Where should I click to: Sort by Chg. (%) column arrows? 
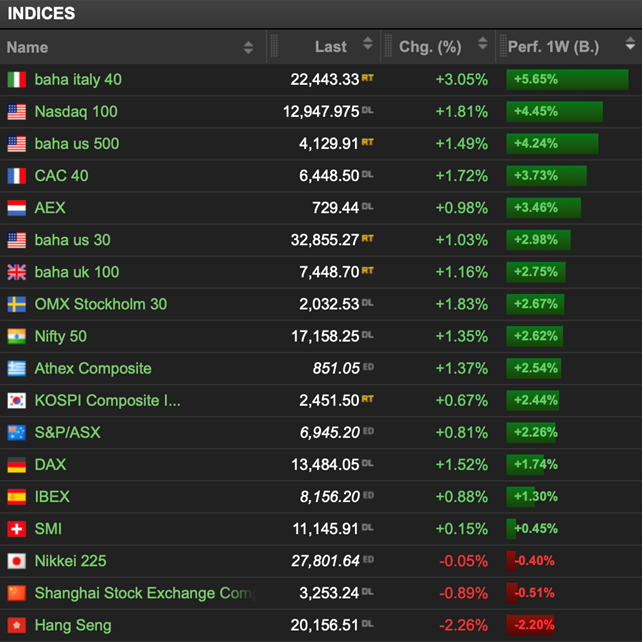click(x=483, y=43)
